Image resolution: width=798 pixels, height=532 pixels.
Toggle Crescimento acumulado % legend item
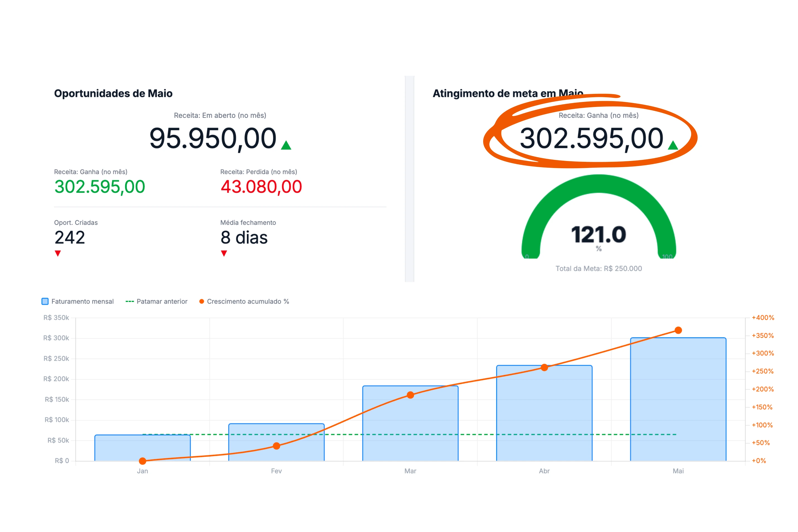(x=244, y=301)
